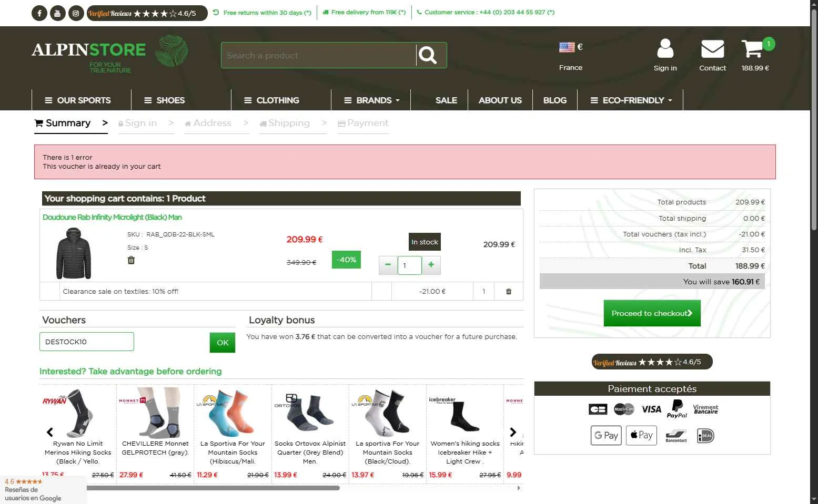The image size is (818, 504).
Task: Open Contact envelope icon
Action: [x=712, y=55]
